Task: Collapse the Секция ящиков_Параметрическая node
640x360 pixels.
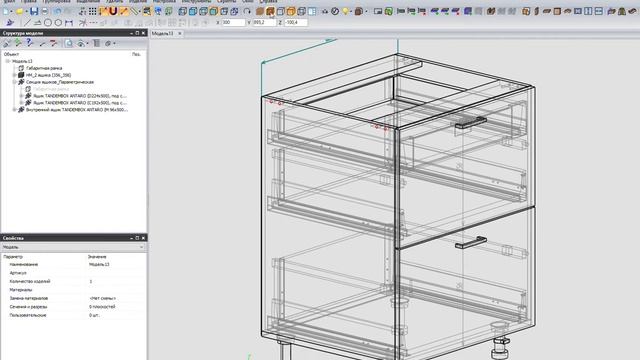Action: (x=14, y=82)
